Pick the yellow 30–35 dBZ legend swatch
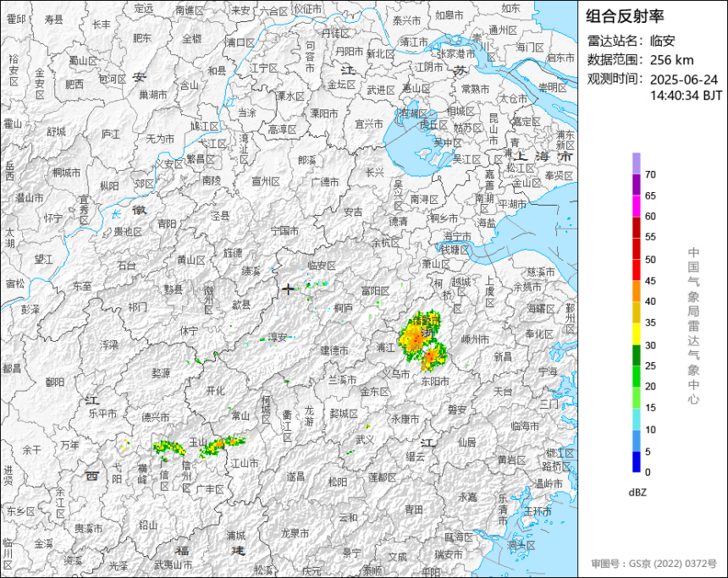This screenshot has width=728, height=578. coord(636,333)
